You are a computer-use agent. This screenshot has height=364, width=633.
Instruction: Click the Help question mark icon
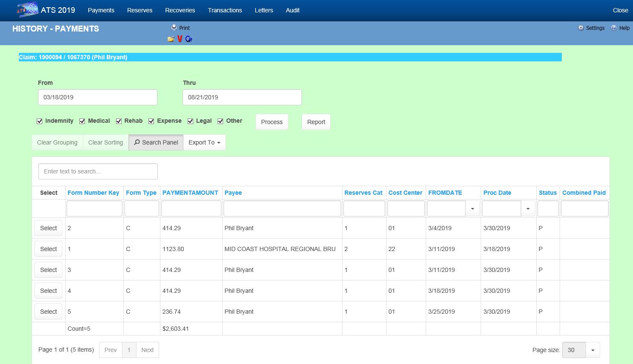[614, 28]
